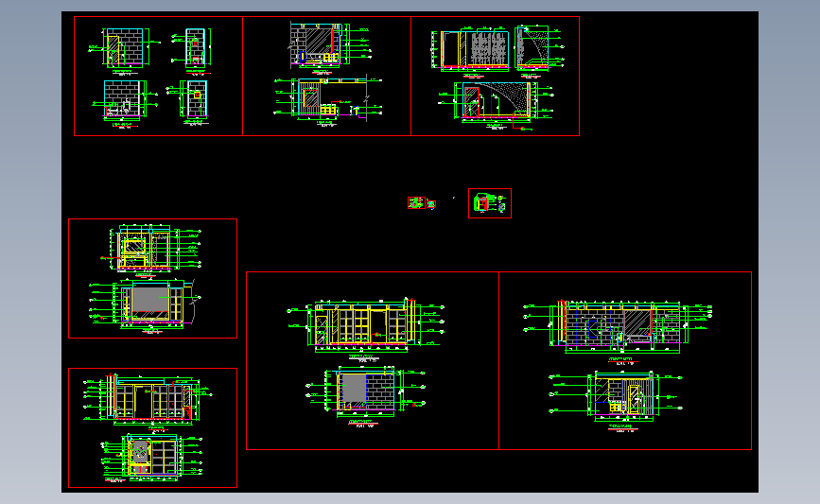Select the top-middle drawing sheet frame
The height and width of the screenshot is (504, 820).
[327, 77]
